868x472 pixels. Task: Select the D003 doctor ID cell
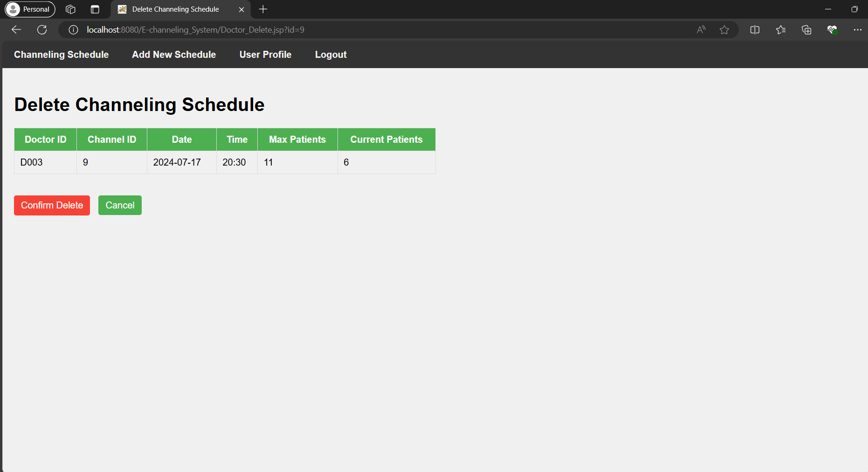coord(46,162)
